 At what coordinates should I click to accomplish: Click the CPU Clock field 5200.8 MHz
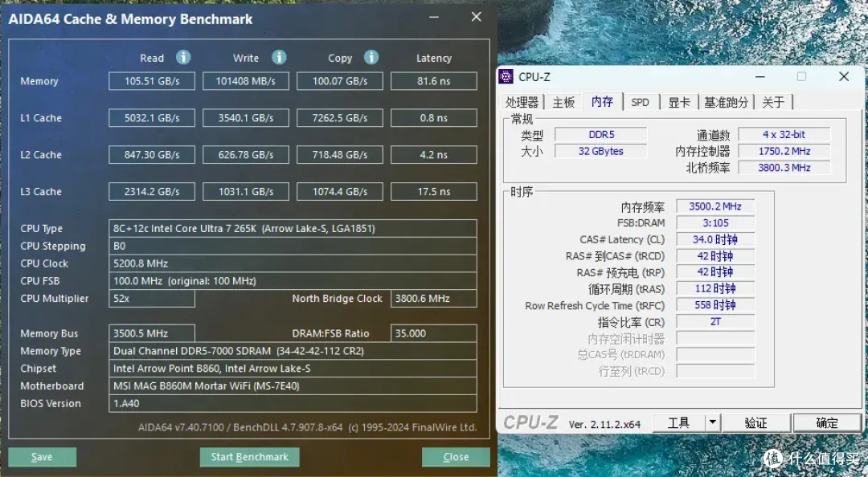click(x=293, y=263)
